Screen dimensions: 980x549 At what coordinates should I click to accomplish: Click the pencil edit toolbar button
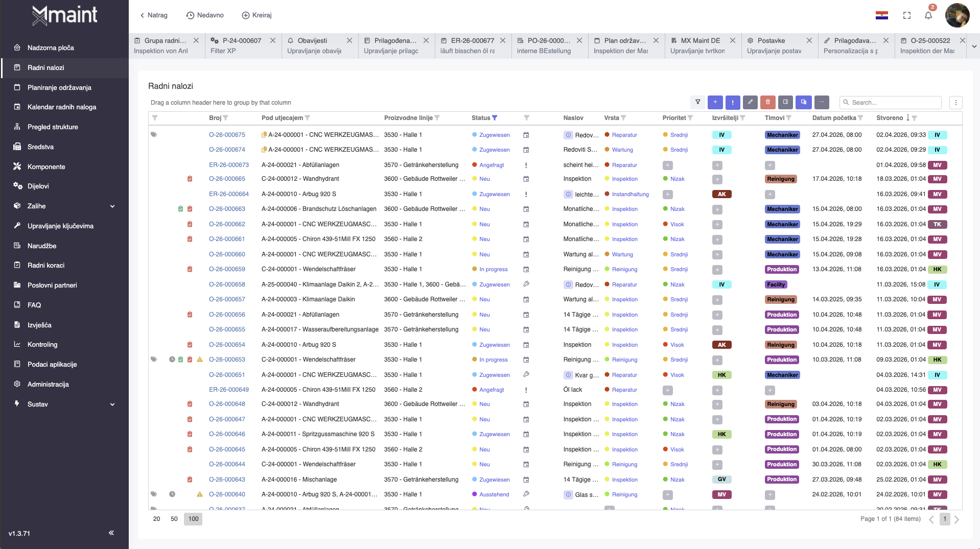tap(750, 102)
